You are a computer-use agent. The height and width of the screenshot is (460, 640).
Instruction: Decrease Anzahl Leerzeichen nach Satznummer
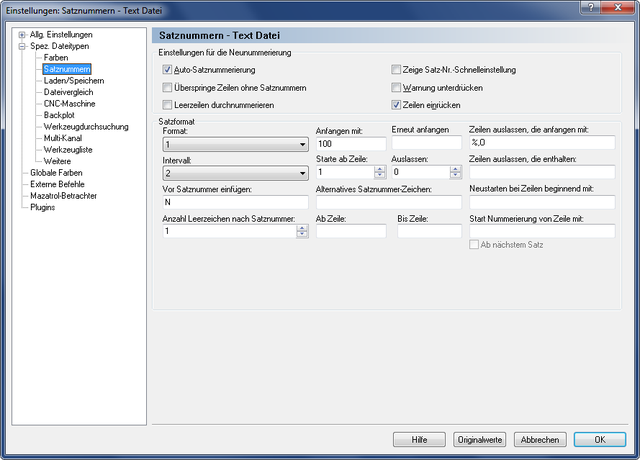pyautogui.click(x=302, y=234)
